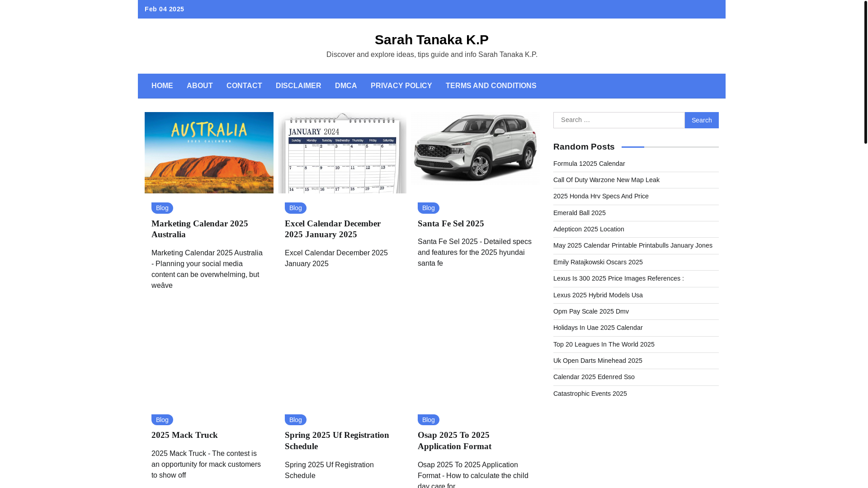The image size is (868, 488).
Task: Click Blog tag above Marketing Calendar 2025 Australia
Action: 162,208
